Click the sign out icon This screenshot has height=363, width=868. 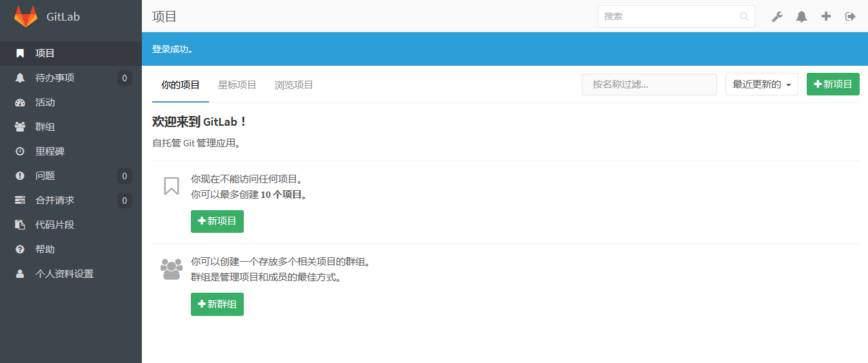[x=851, y=17]
